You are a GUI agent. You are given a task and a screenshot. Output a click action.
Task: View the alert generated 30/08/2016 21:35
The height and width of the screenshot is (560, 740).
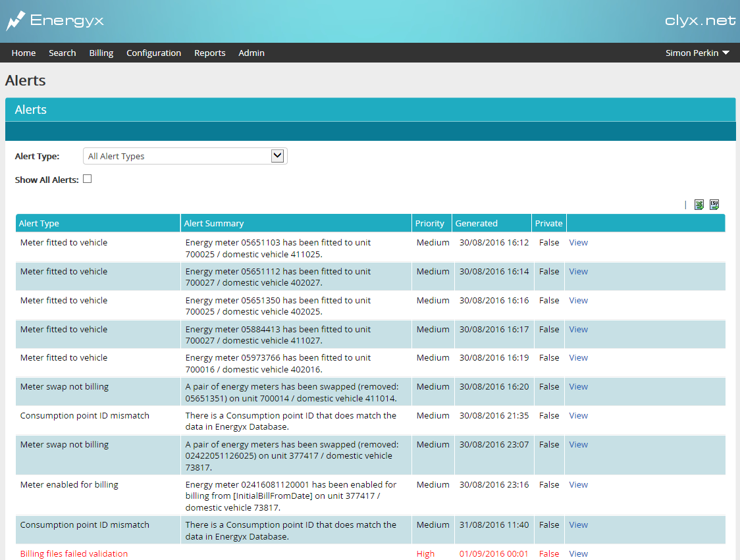[x=578, y=416]
